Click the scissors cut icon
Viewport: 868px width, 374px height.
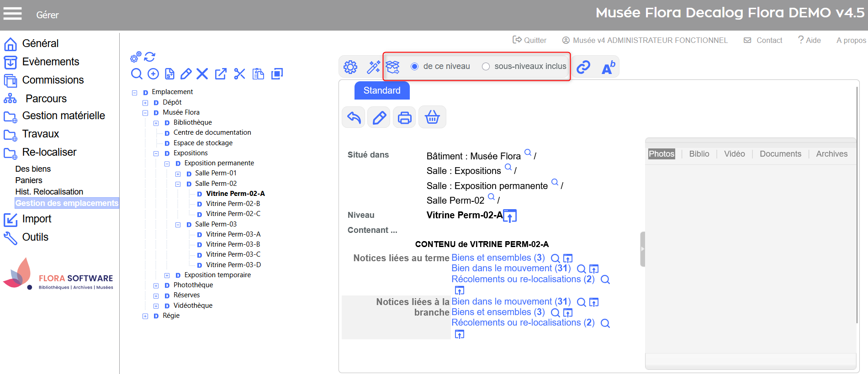click(239, 74)
